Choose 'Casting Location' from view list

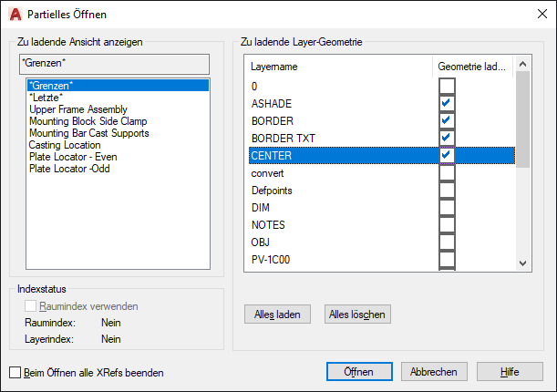pyautogui.click(x=65, y=145)
